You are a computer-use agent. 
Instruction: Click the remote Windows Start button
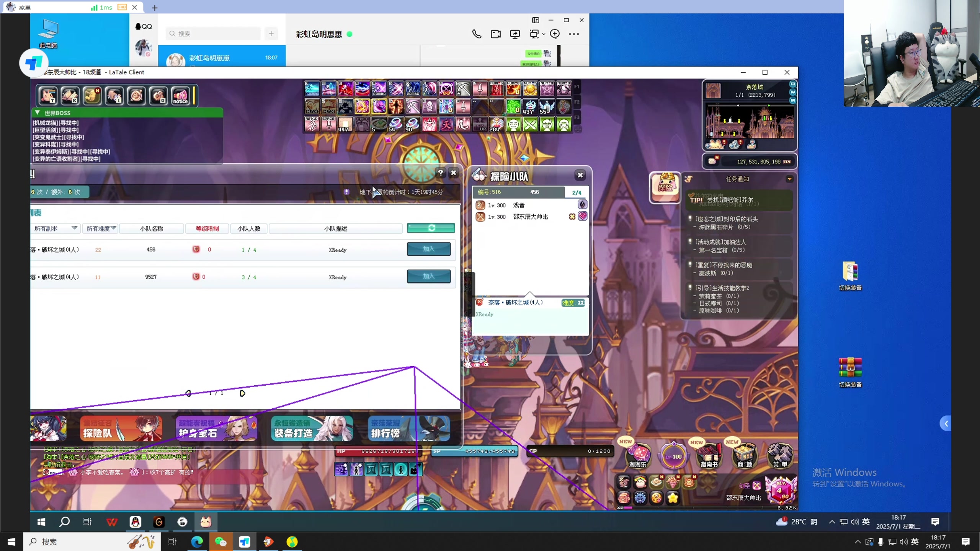point(41,522)
